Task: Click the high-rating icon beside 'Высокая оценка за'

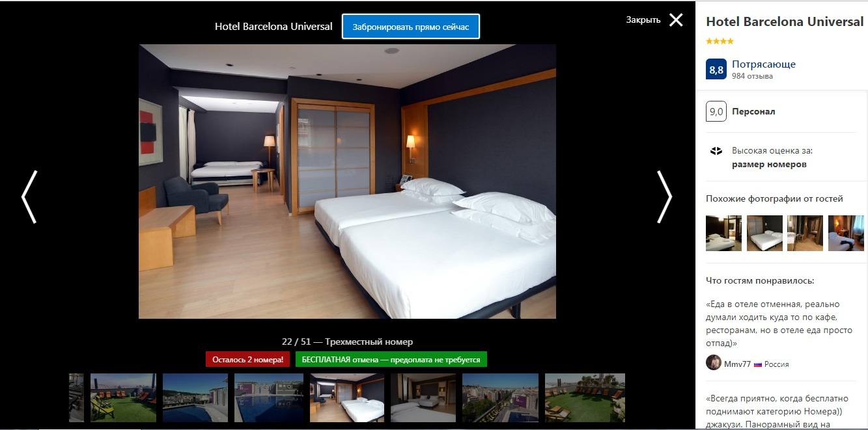Action: coord(716,151)
